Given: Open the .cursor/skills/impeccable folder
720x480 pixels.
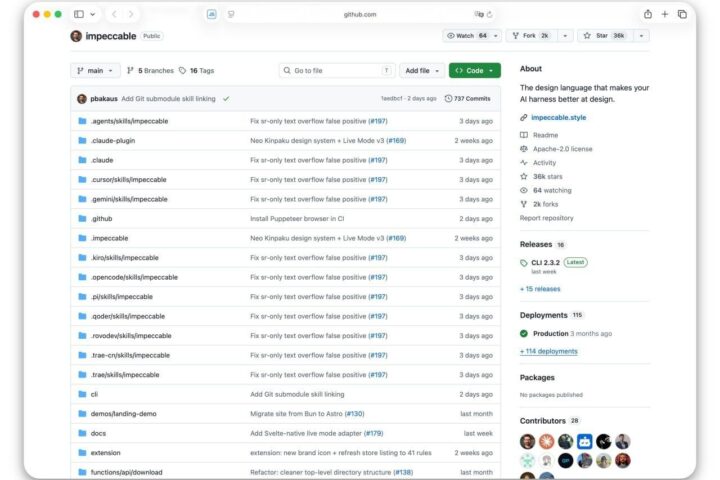Looking at the screenshot, I should (x=129, y=180).
